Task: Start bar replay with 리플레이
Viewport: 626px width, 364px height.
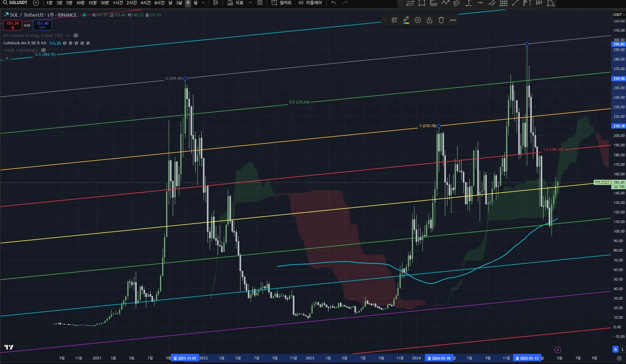Action: coord(310,3)
